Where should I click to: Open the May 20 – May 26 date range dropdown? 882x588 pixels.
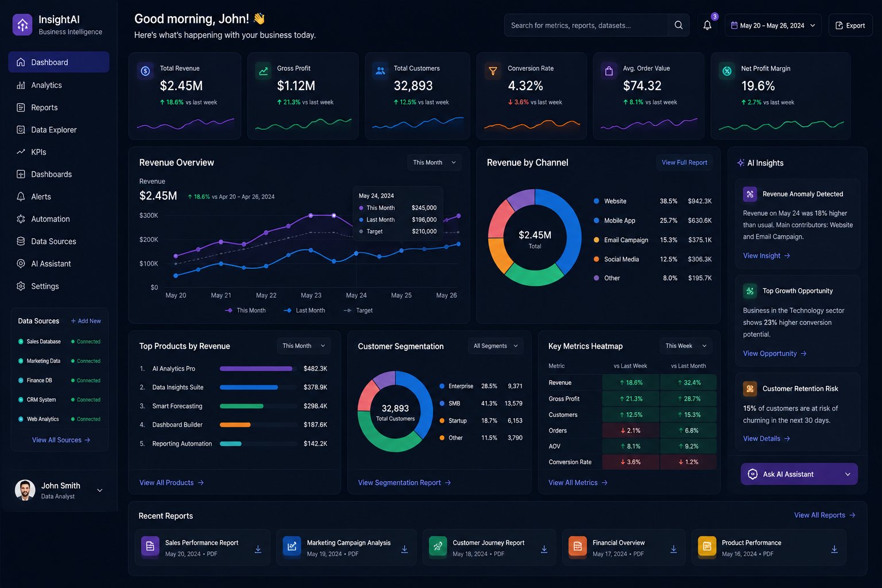773,25
